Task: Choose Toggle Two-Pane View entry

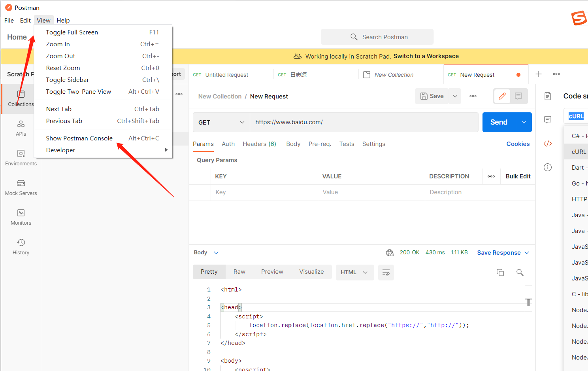Action: 104,92
